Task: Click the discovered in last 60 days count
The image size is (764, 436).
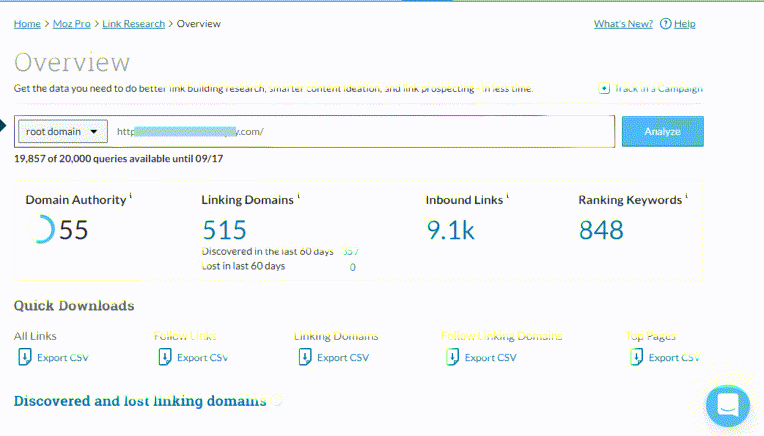Action: tap(350, 252)
